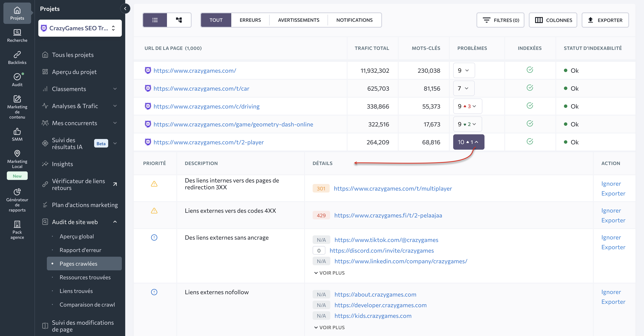
Task: Click indexed checkmark for /t/car row
Action: click(x=530, y=88)
